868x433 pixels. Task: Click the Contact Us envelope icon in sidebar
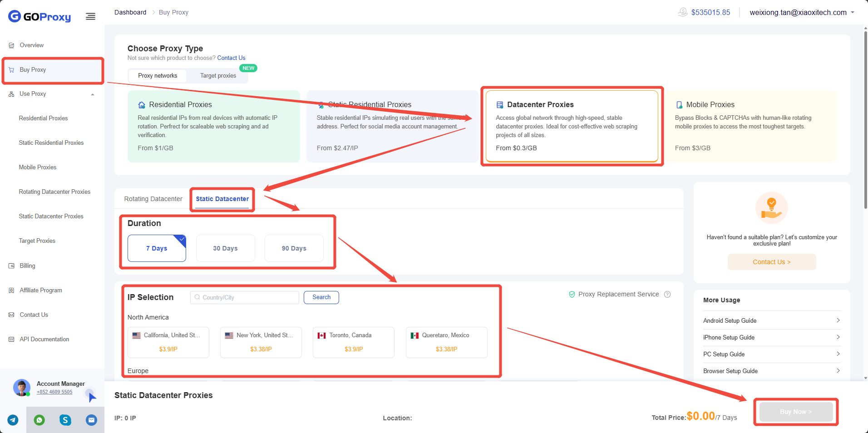click(x=11, y=315)
